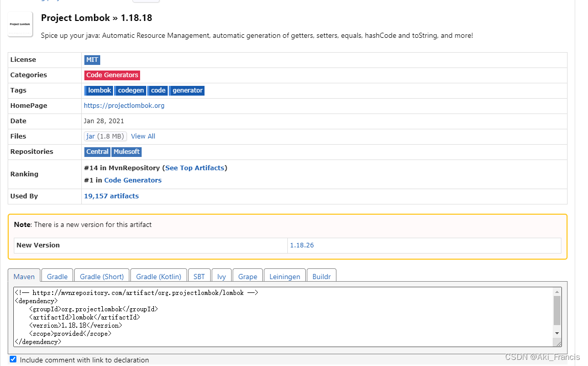
Task: Open the codegen tag badge
Action: pyautogui.click(x=130, y=90)
